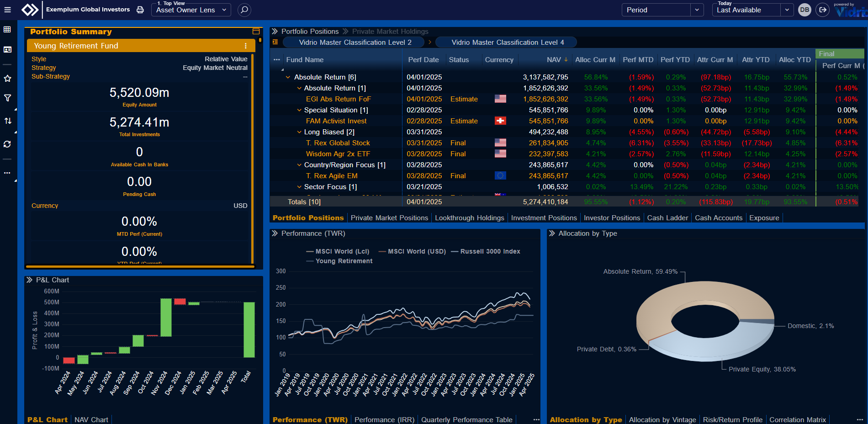Maximize the Portfolio Summary panel

pos(256,32)
